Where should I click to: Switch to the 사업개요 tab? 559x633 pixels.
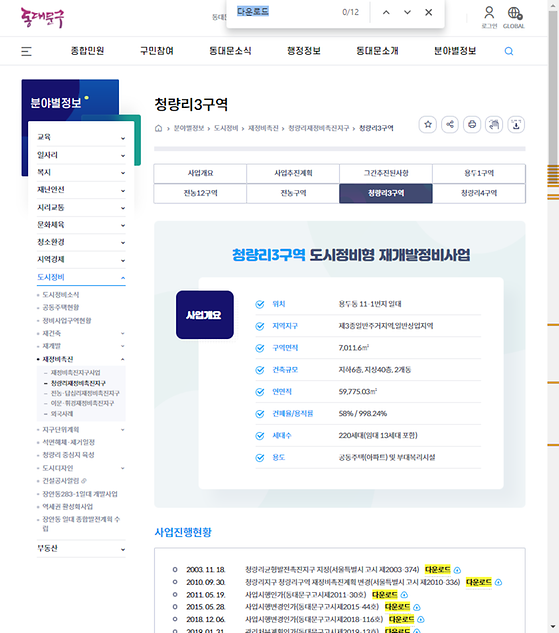pyautogui.click(x=200, y=173)
